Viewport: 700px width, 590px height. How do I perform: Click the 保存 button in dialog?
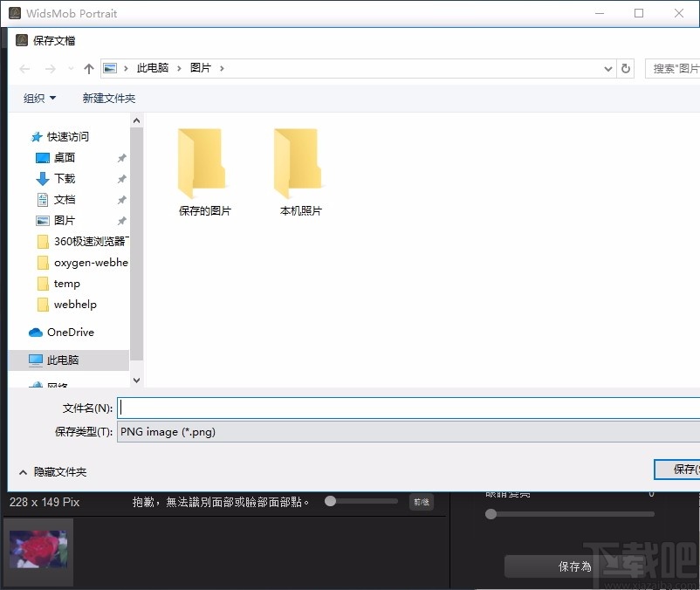[x=677, y=469]
